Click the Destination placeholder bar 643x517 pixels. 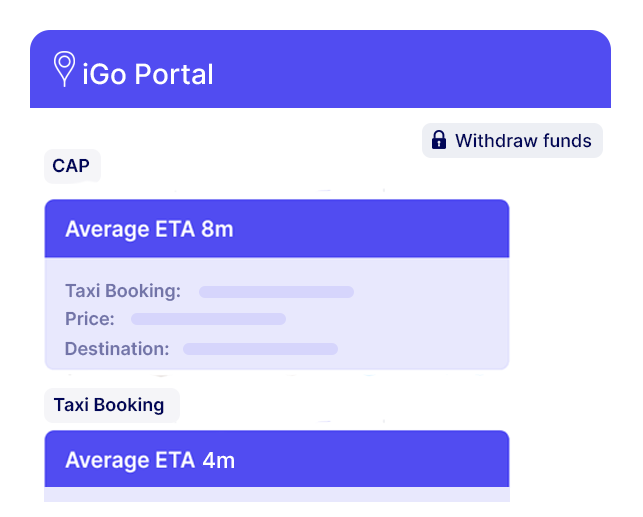[x=260, y=349]
